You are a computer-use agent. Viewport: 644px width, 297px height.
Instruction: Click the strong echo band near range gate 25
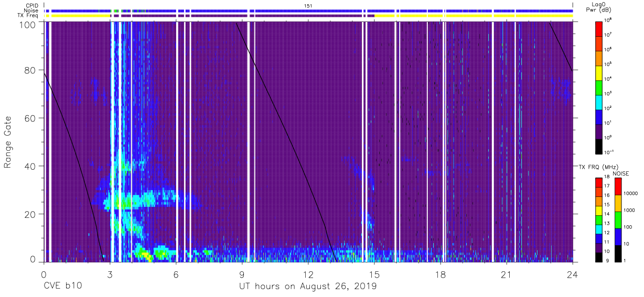pos(147,200)
